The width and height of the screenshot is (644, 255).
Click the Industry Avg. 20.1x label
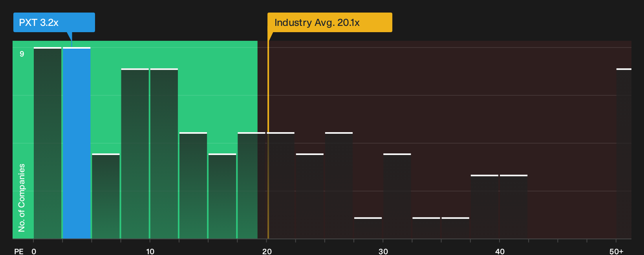[330, 22]
